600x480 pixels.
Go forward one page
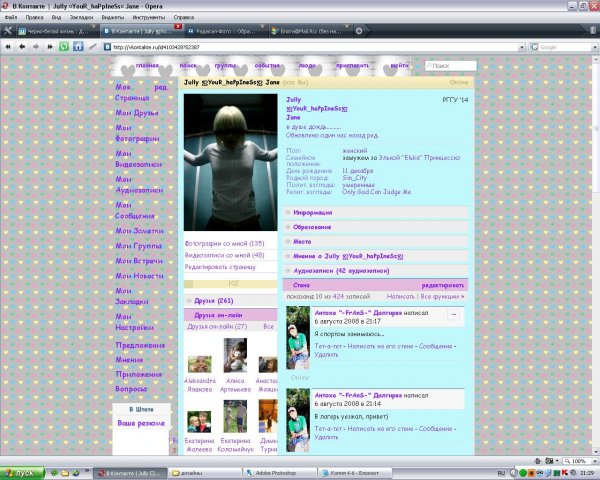pyautogui.click(x=36, y=47)
